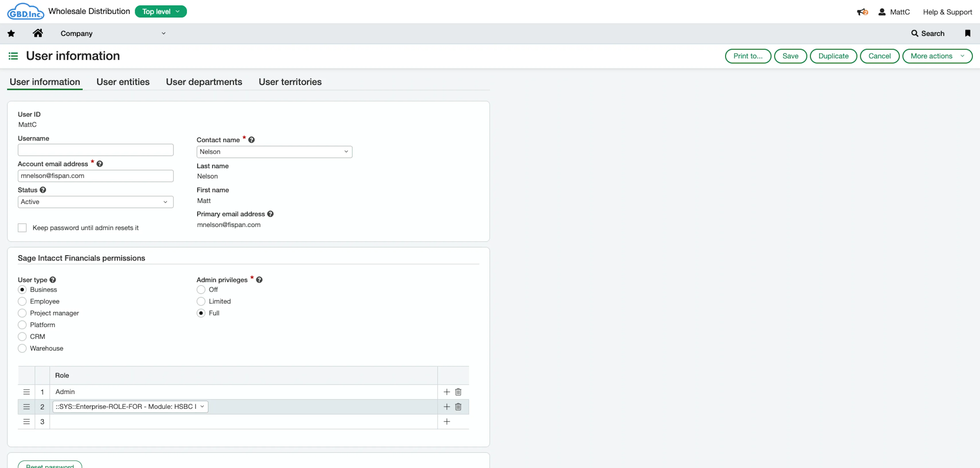Image resolution: width=980 pixels, height=468 pixels.
Task: Click the Print to... button
Action: pos(748,56)
